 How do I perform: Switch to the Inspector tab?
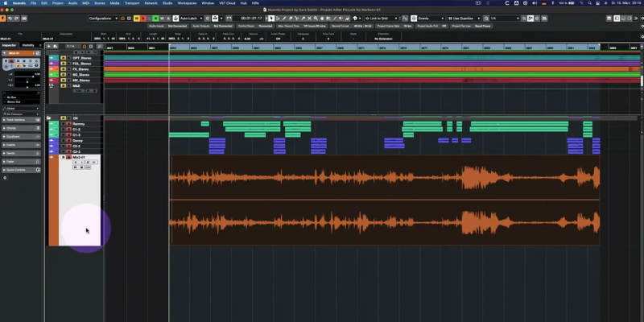[9, 45]
